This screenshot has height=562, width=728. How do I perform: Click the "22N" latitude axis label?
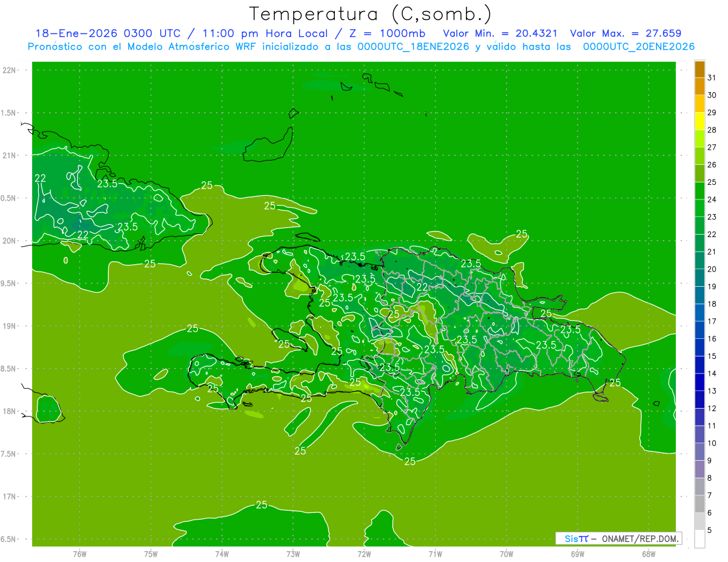(x=10, y=70)
